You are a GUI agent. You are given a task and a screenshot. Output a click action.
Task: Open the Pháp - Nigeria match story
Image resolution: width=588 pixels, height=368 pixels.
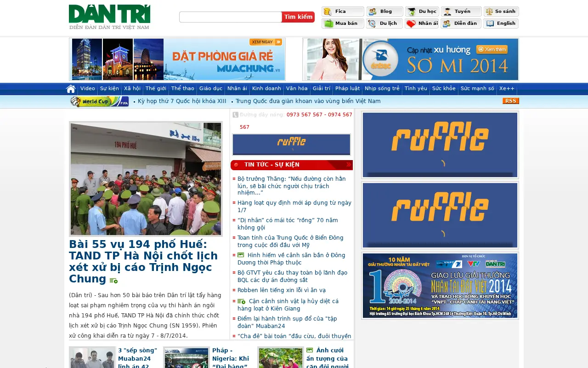[x=232, y=358]
